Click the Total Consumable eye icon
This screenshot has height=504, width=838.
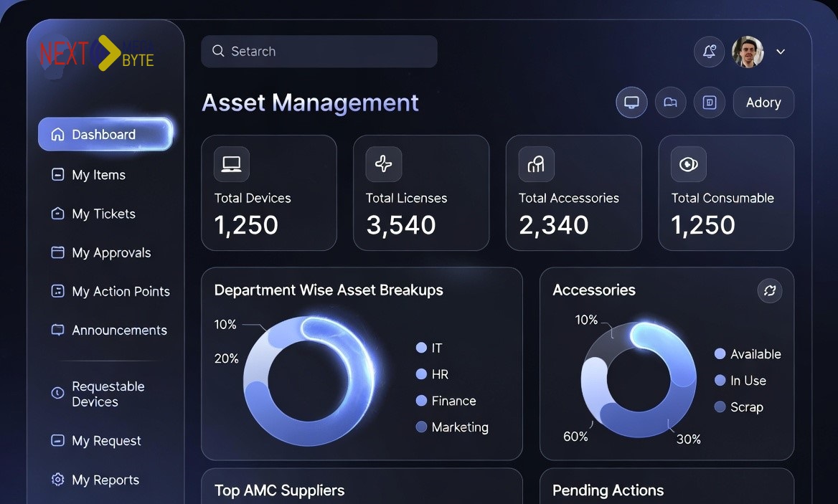688,164
